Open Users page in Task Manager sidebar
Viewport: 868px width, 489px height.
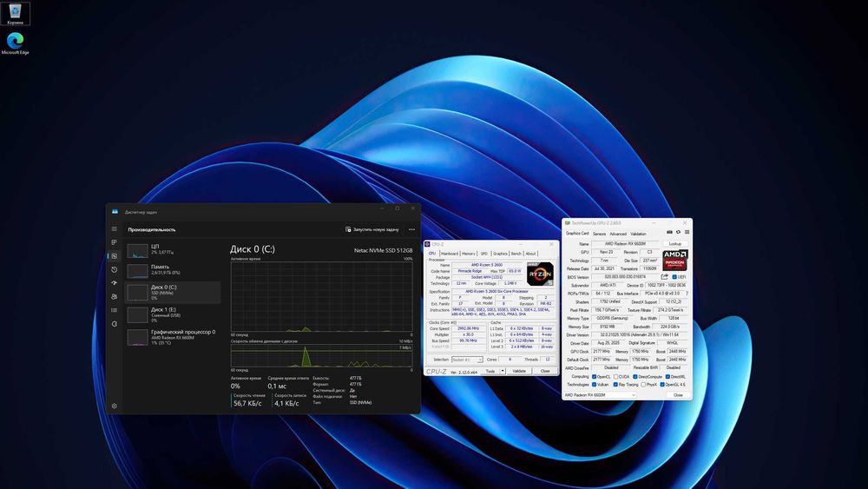[114, 297]
